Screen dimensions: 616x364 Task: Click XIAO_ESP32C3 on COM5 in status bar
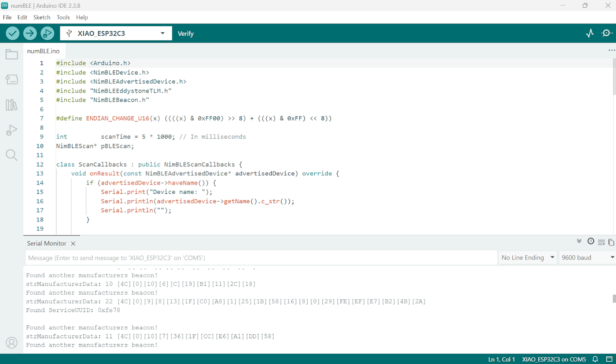[554, 359]
